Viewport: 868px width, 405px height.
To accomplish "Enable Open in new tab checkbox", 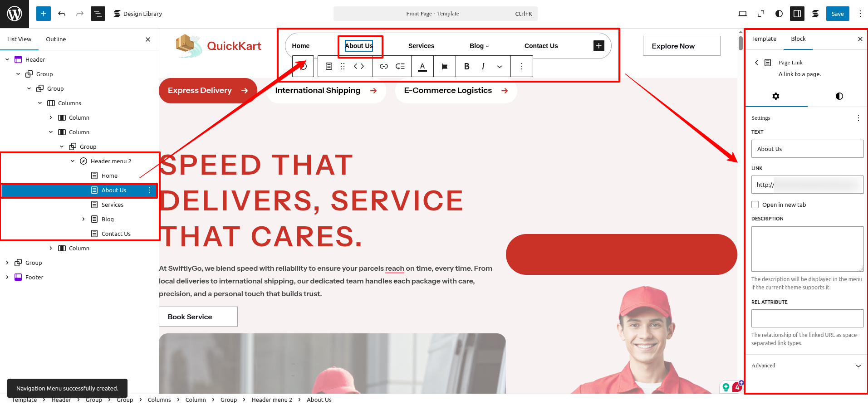I will click(x=755, y=205).
